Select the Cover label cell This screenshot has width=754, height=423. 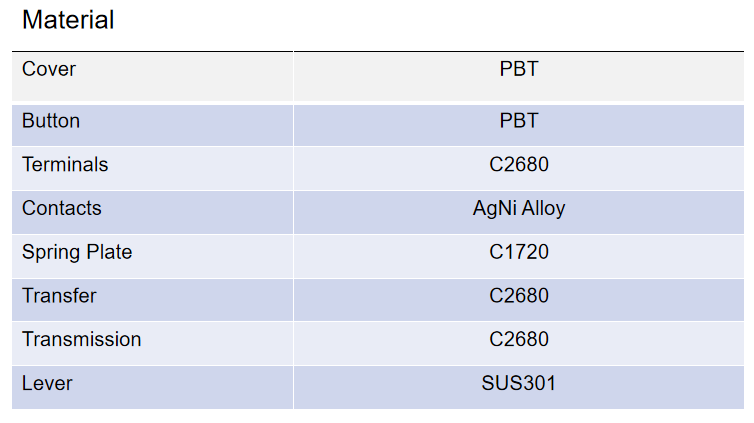(49, 69)
